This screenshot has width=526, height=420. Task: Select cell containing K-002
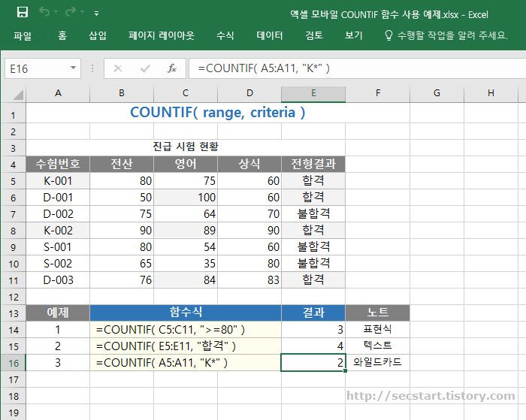58,231
